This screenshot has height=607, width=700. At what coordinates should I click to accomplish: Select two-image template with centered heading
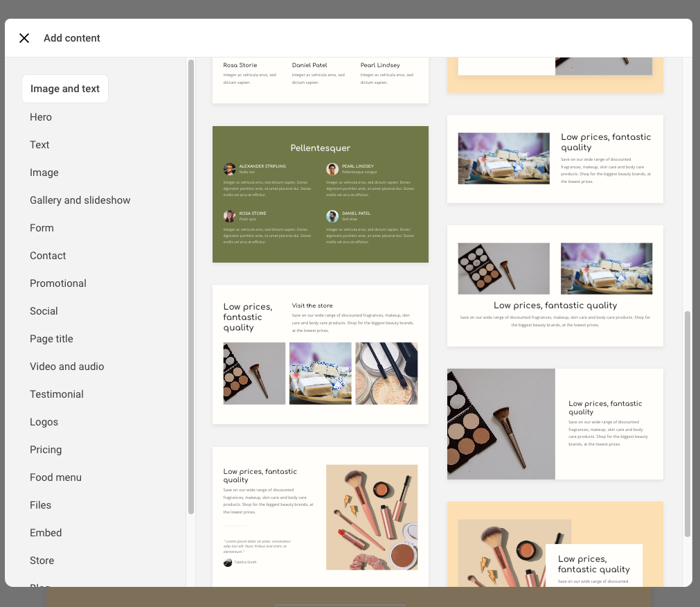click(555, 286)
